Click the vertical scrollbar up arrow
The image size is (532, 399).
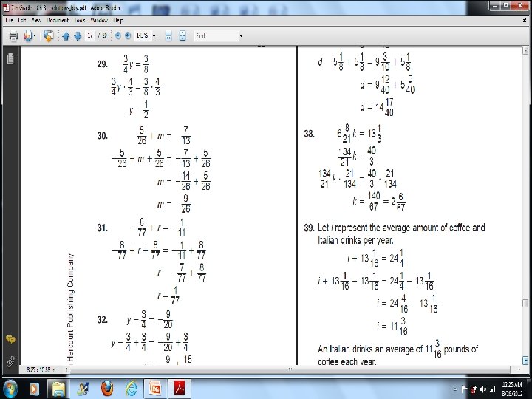coord(525,50)
